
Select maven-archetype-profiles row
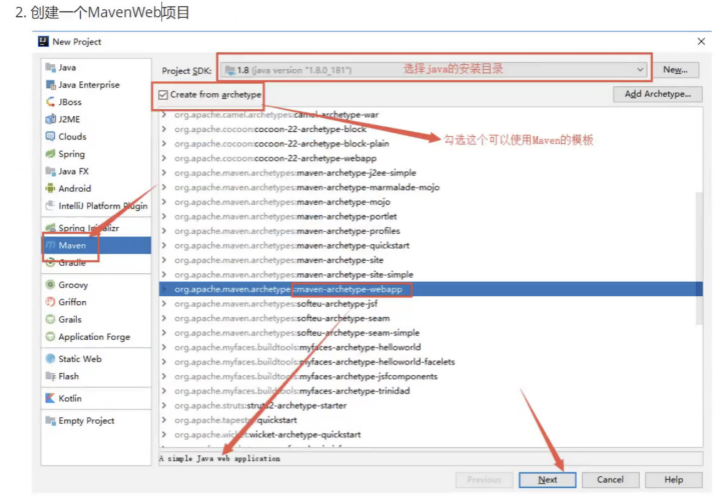(x=430, y=231)
